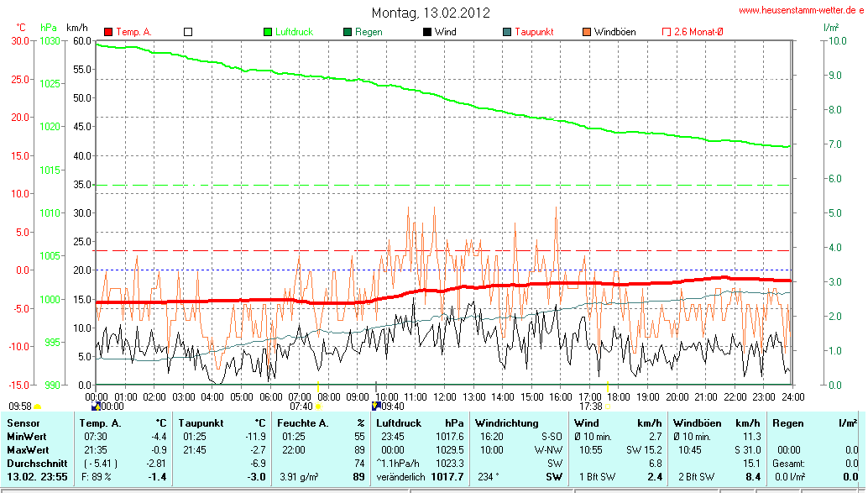This screenshot has width=868, height=493.
Task: Select the Windböen legend label
Action: click(614, 32)
